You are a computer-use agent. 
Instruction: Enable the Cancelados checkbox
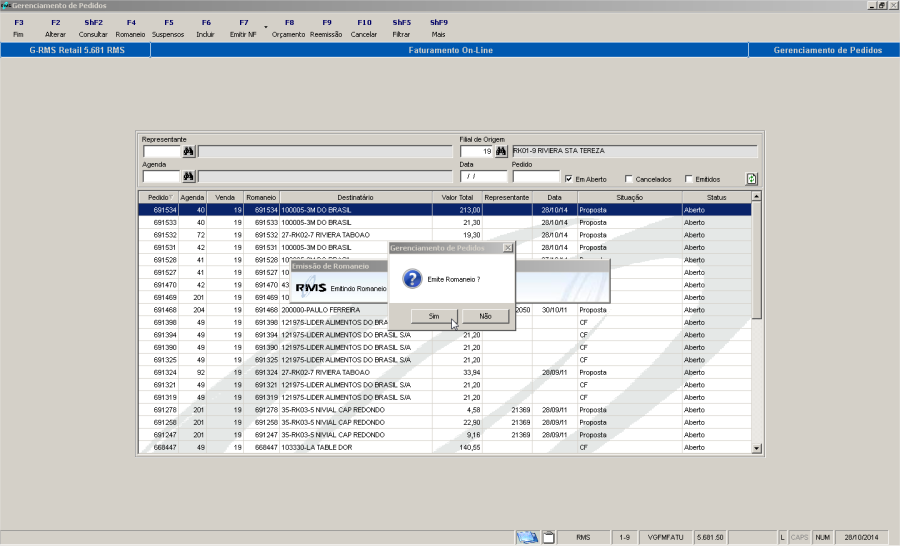click(x=629, y=179)
